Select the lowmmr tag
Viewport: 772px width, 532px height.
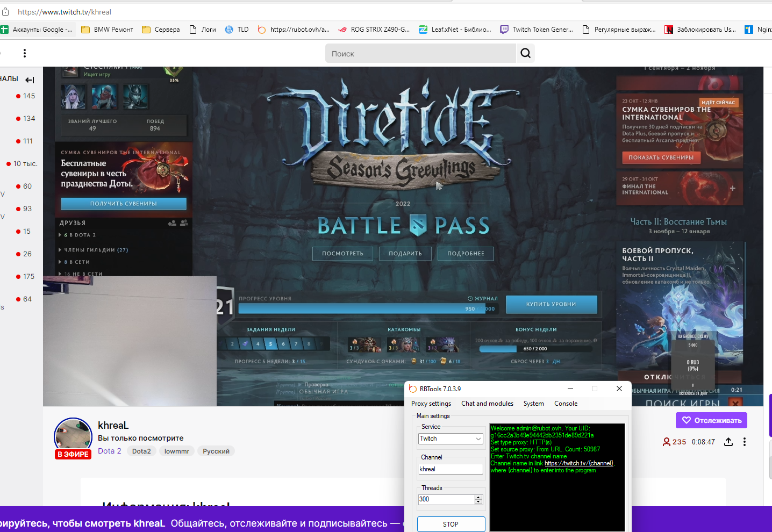pos(176,451)
